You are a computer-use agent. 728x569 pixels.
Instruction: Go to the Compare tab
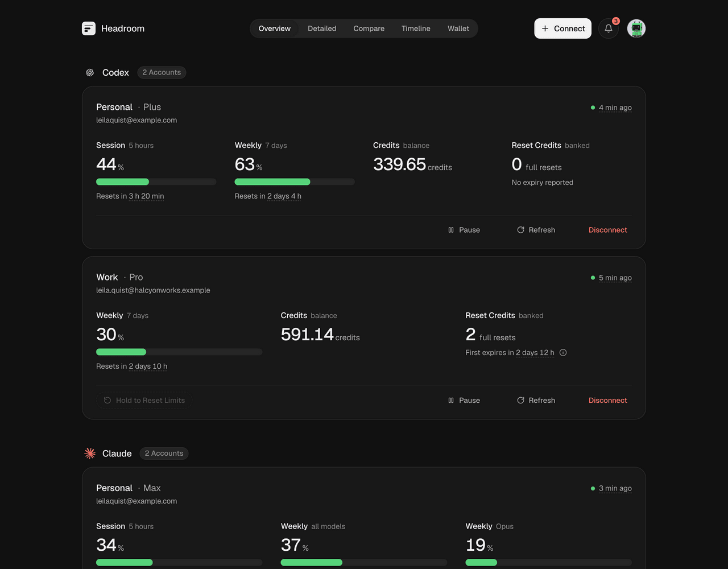click(x=369, y=28)
